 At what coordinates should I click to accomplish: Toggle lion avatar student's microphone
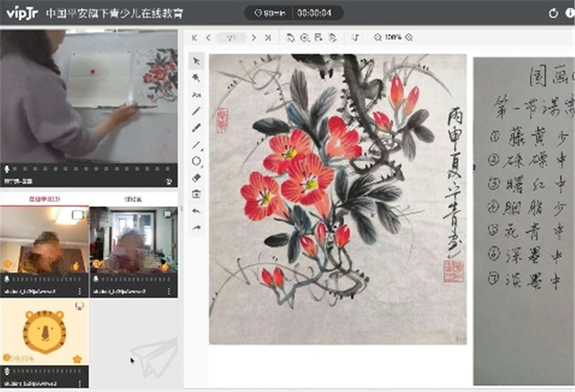pos(6,371)
